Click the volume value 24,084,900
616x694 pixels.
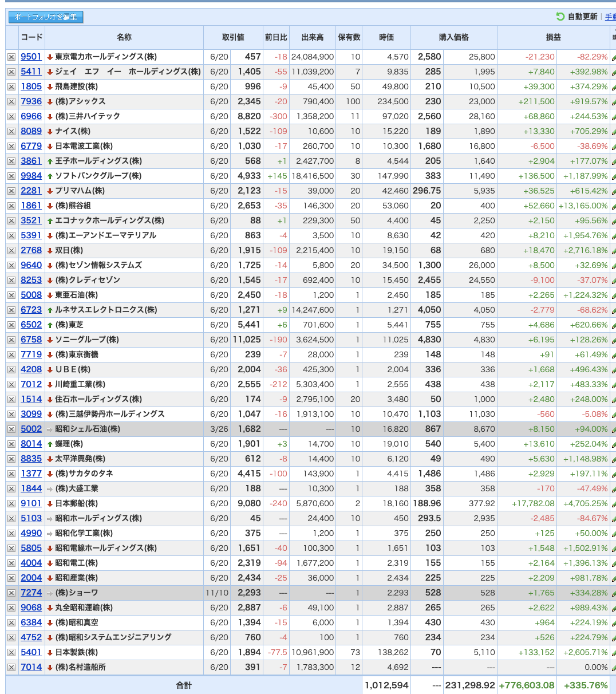pyautogui.click(x=313, y=57)
